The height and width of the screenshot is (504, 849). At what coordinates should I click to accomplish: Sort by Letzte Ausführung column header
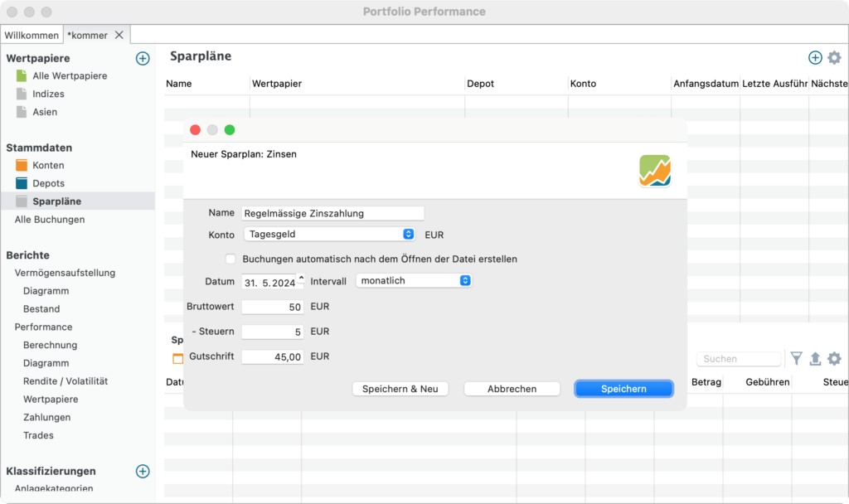click(774, 84)
